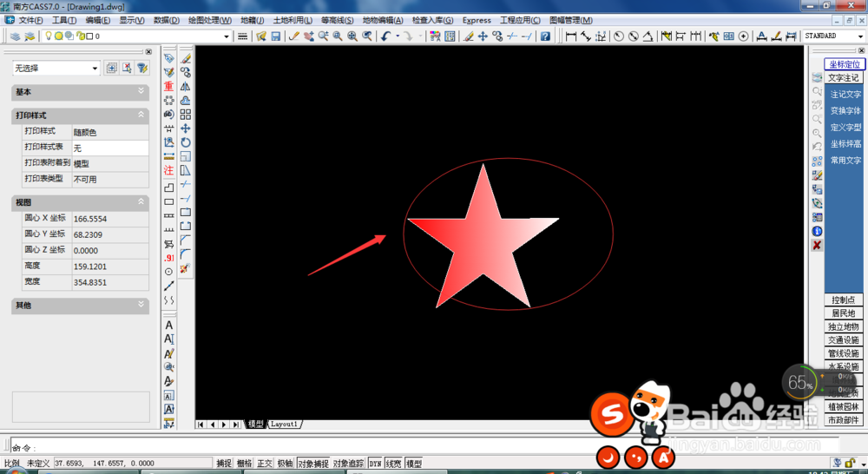868x474 pixels.
Task: Click the diameter dimension icon
Action: pyautogui.click(x=634, y=36)
